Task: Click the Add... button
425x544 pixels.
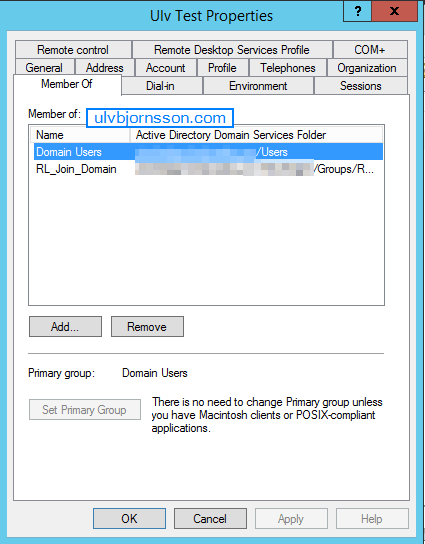Action: [65, 326]
